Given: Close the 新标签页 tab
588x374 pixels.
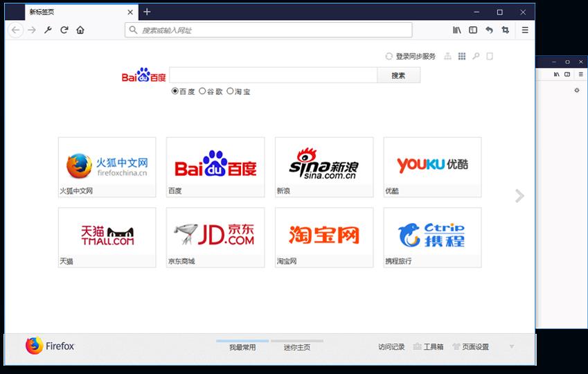Looking at the screenshot, I should 130,12.
